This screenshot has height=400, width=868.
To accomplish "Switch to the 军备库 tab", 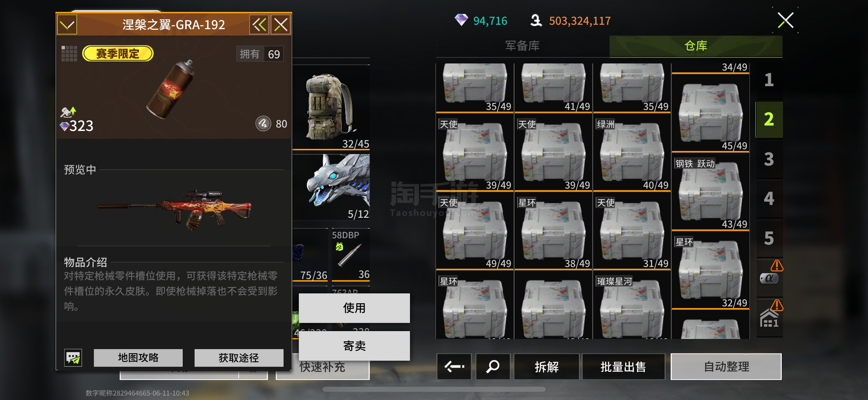I will tap(522, 46).
